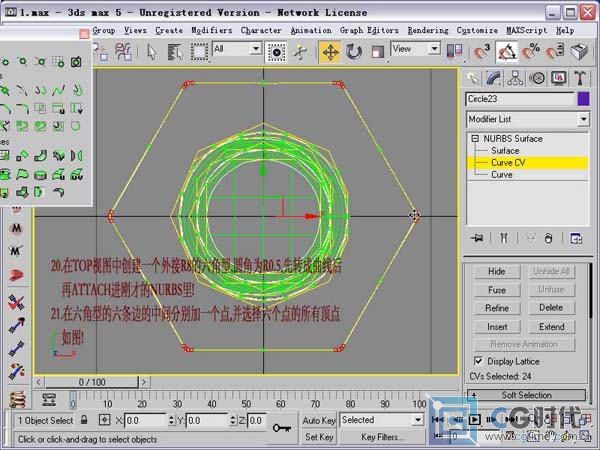Select Create Cap Surface icon

coord(40,175)
